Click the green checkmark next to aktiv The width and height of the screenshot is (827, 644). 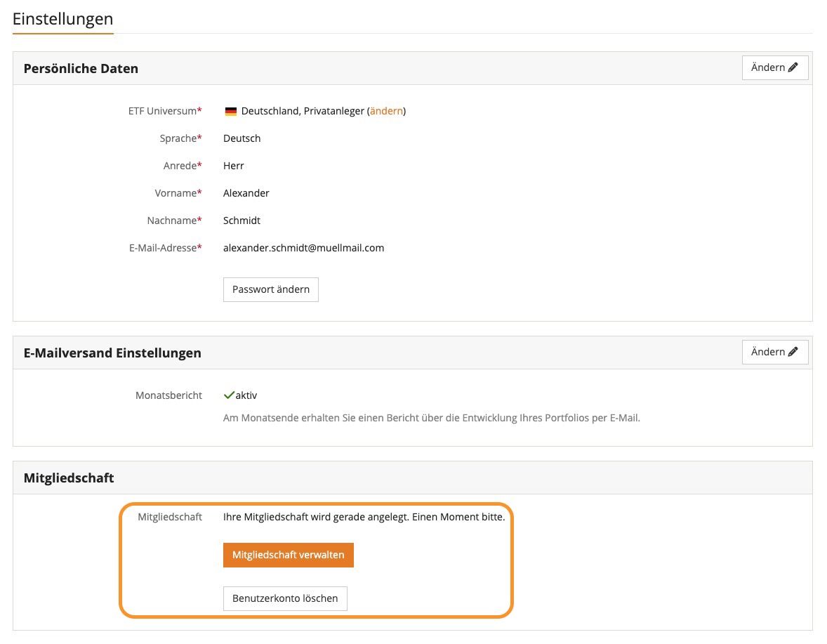pyautogui.click(x=228, y=395)
